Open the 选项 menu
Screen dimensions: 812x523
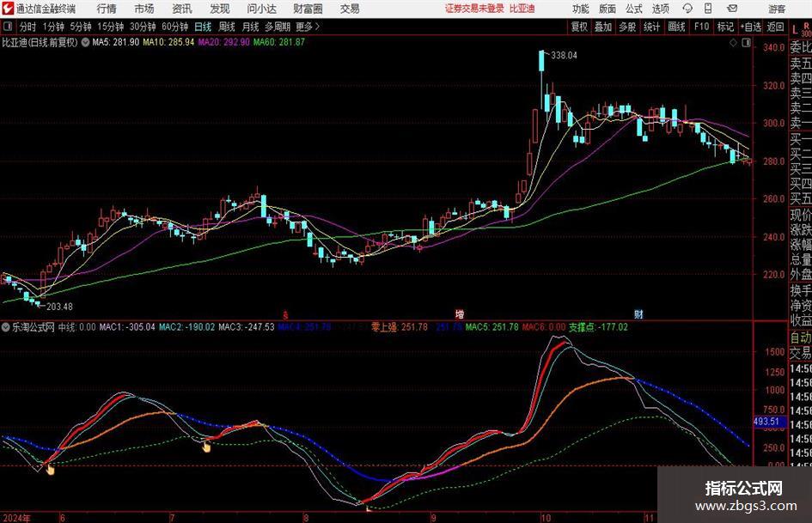click(660, 9)
